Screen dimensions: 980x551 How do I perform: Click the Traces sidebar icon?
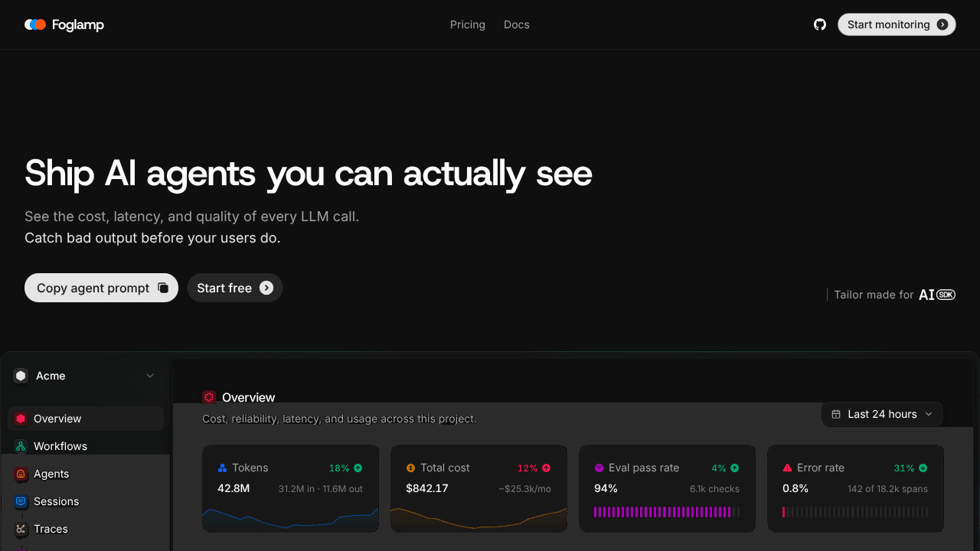pos(21,529)
